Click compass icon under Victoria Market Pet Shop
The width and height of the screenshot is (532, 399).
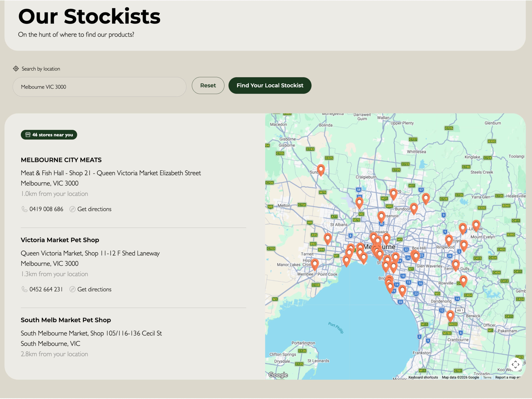tap(72, 289)
